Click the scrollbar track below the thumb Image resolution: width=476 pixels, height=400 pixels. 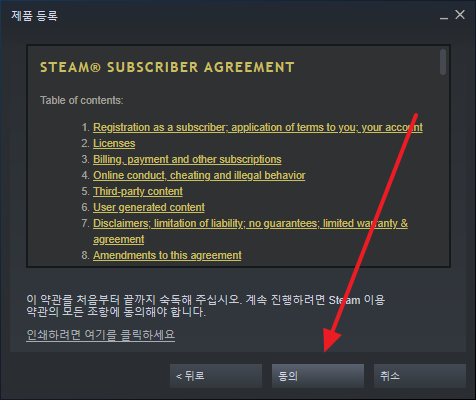point(443,170)
